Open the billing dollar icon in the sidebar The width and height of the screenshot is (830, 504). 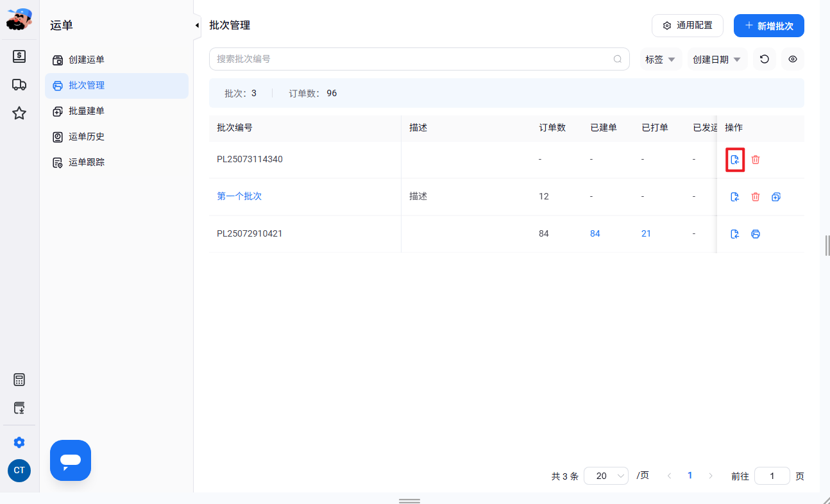click(19, 56)
